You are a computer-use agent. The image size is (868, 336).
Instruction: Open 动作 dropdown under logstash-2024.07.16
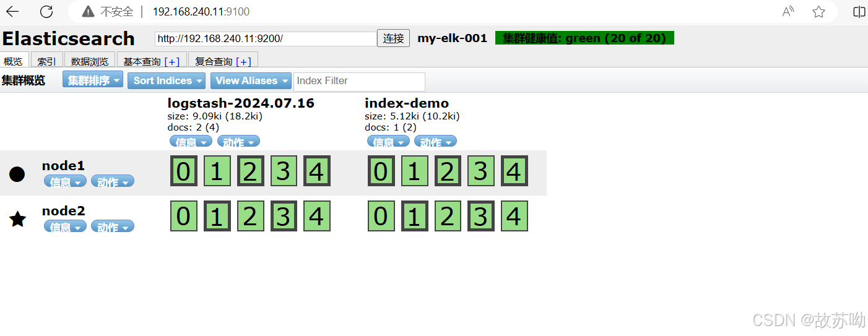(238, 142)
